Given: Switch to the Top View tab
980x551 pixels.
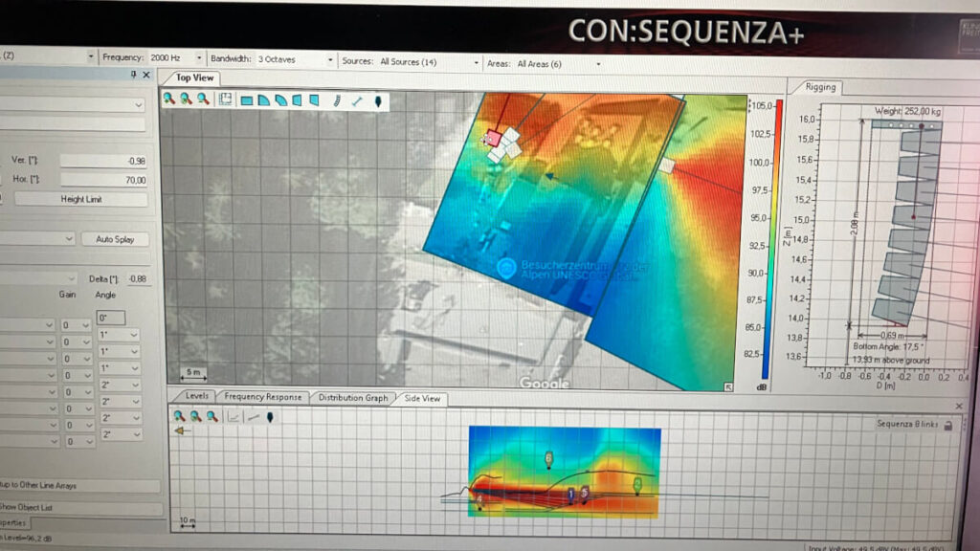Looking at the screenshot, I should point(193,77).
